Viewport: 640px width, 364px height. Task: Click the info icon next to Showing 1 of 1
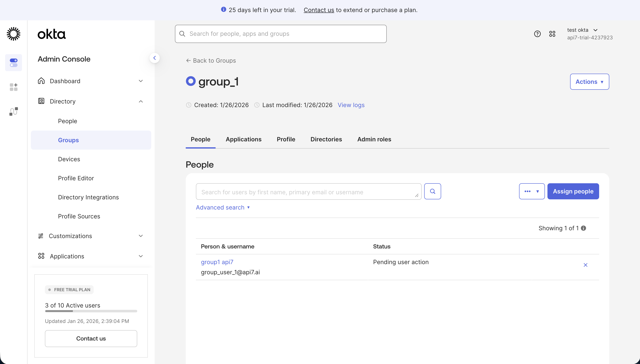(x=583, y=228)
